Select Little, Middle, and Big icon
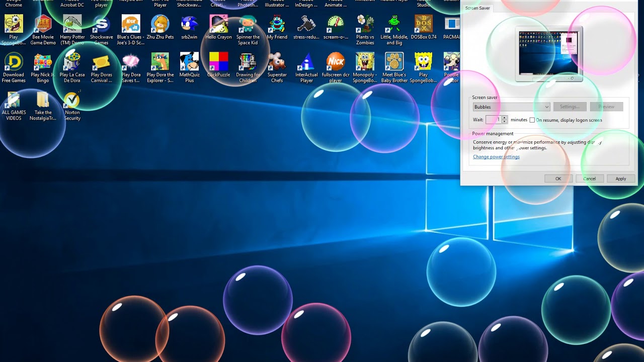The image size is (644, 362). pos(394,29)
